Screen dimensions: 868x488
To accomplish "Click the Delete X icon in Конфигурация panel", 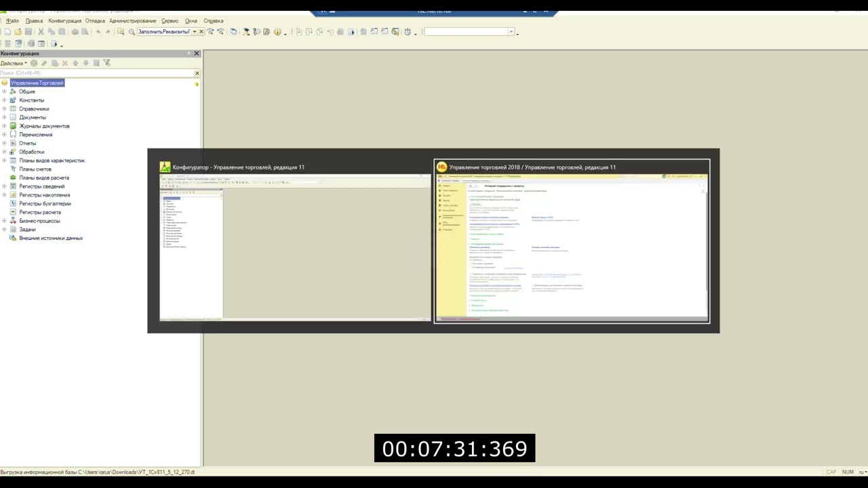I will 65,63.
